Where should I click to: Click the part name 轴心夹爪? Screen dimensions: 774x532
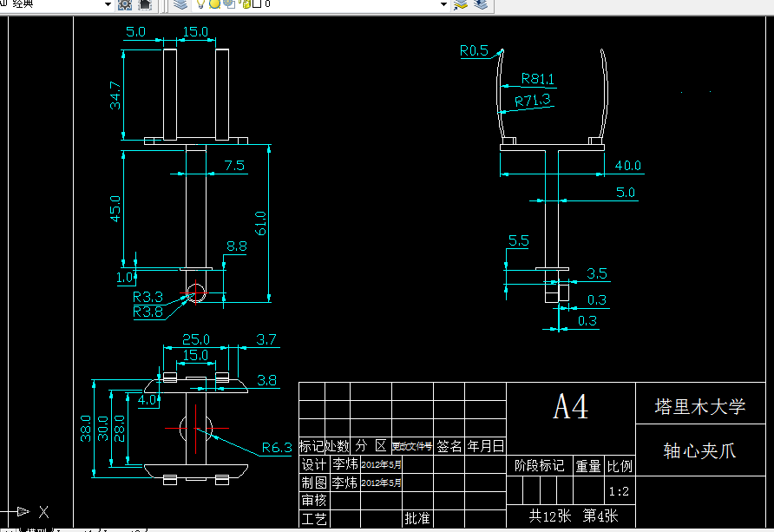pyautogui.click(x=700, y=450)
